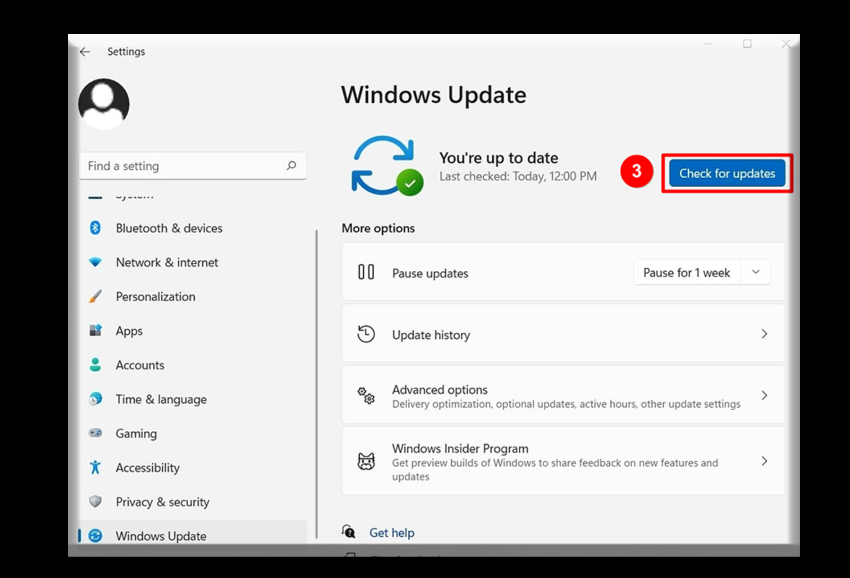Expand Update history with the chevron
This screenshot has height=578, width=850.
pos(764,334)
